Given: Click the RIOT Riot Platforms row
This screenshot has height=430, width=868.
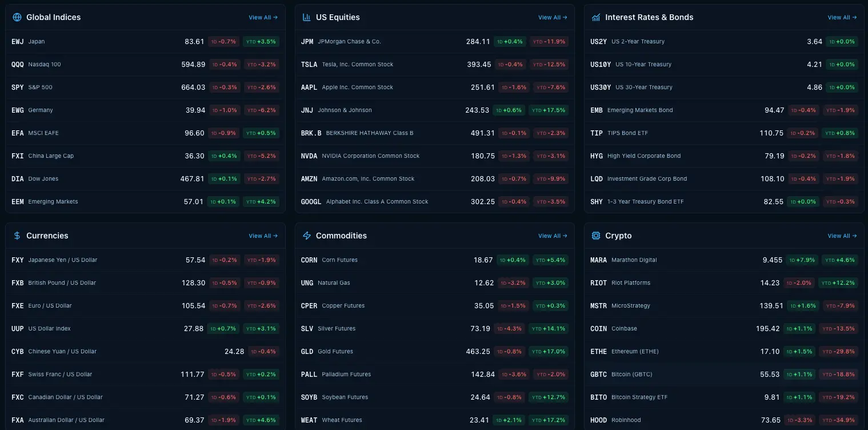Looking at the screenshot, I should coord(724,283).
